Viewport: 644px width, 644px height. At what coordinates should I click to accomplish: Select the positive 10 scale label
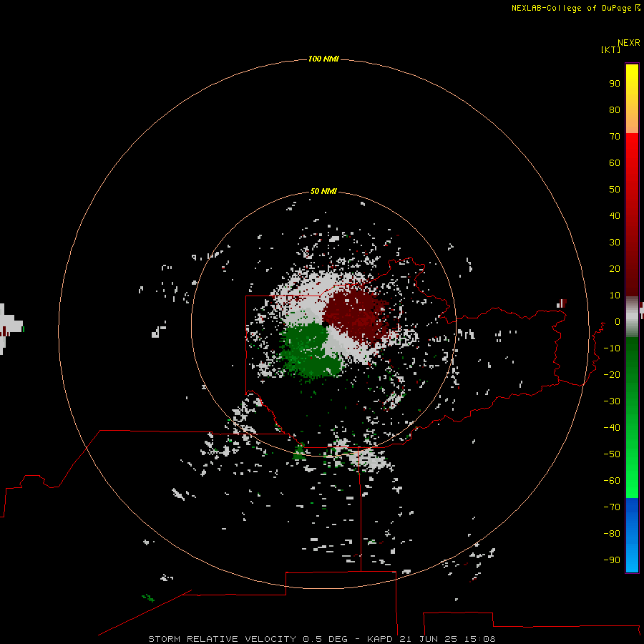point(615,296)
